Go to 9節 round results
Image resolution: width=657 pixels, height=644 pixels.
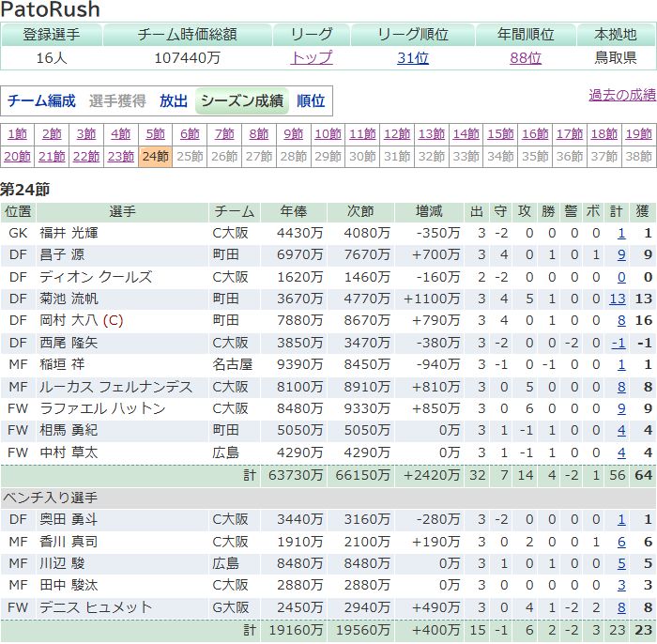tap(293, 134)
